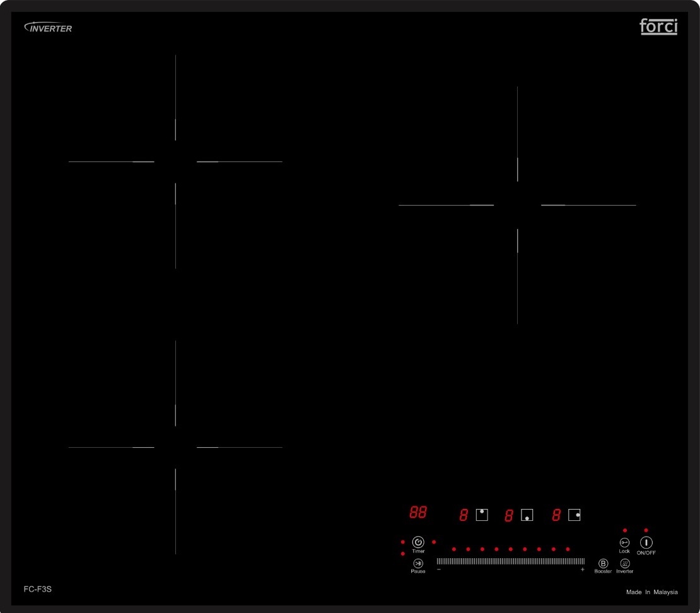700x613 pixels.
Task: Activate the Booster (B) icon
Action: tap(603, 563)
